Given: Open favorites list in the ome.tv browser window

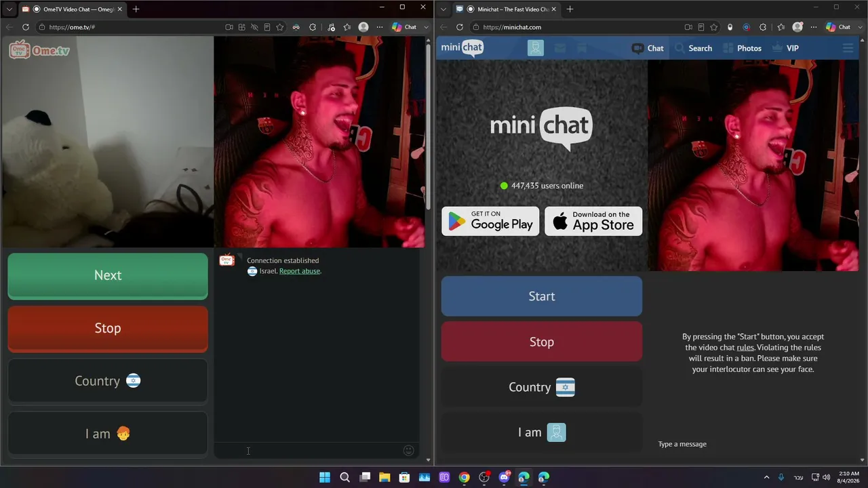Looking at the screenshot, I should pyautogui.click(x=347, y=27).
